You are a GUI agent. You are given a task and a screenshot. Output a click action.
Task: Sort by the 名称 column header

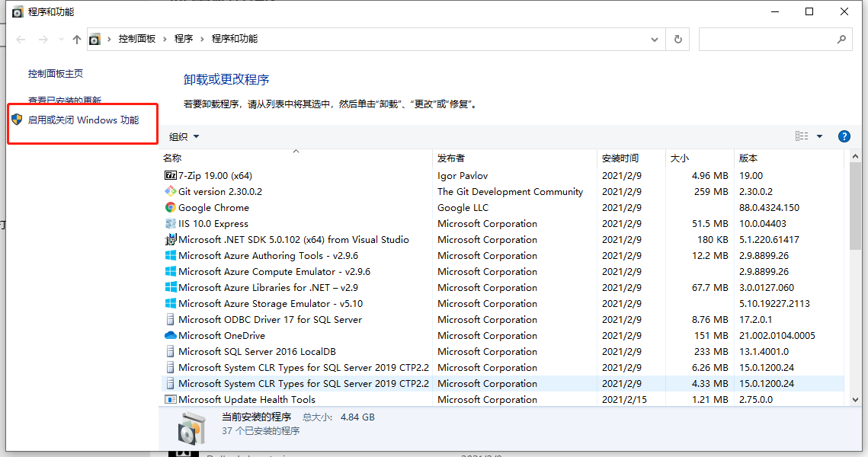(296, 158)
